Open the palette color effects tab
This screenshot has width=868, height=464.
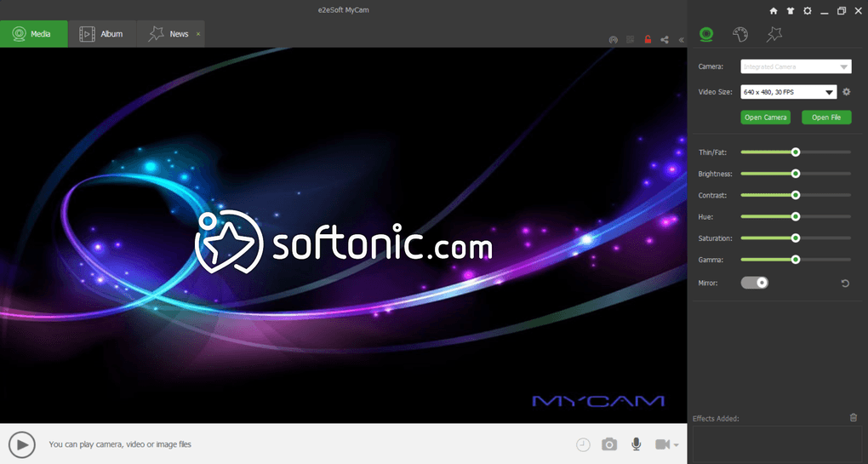click(x=740, y=34)
